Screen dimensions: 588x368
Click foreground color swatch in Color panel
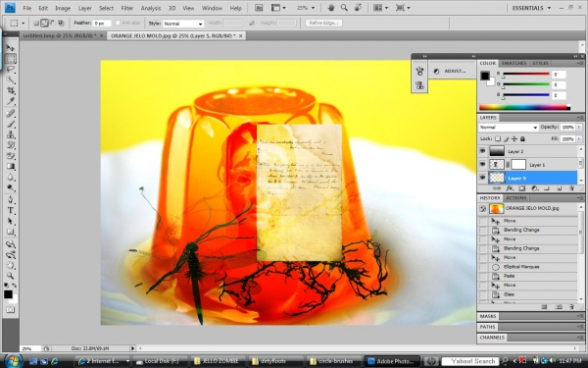pos(484,76)
